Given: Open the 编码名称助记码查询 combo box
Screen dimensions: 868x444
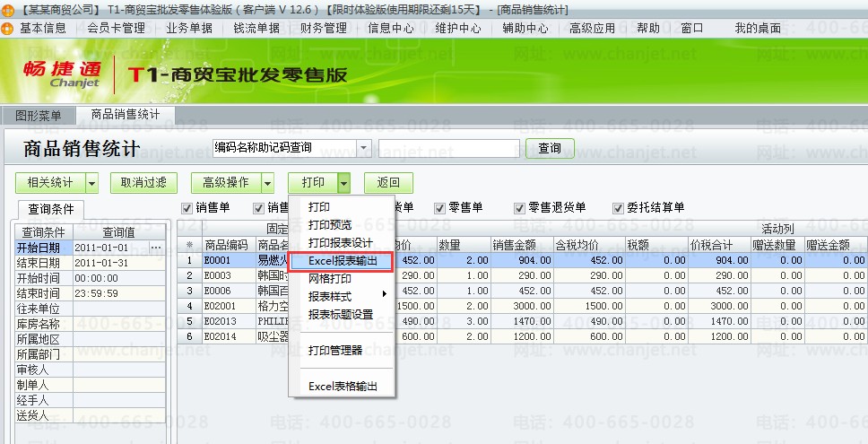Looking at the screenshot, I should 364,148.
